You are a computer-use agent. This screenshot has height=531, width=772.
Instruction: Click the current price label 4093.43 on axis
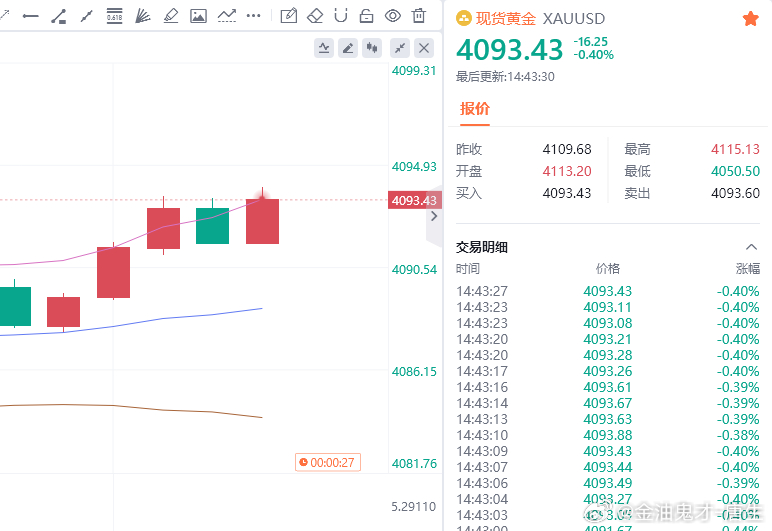(415, 200)
